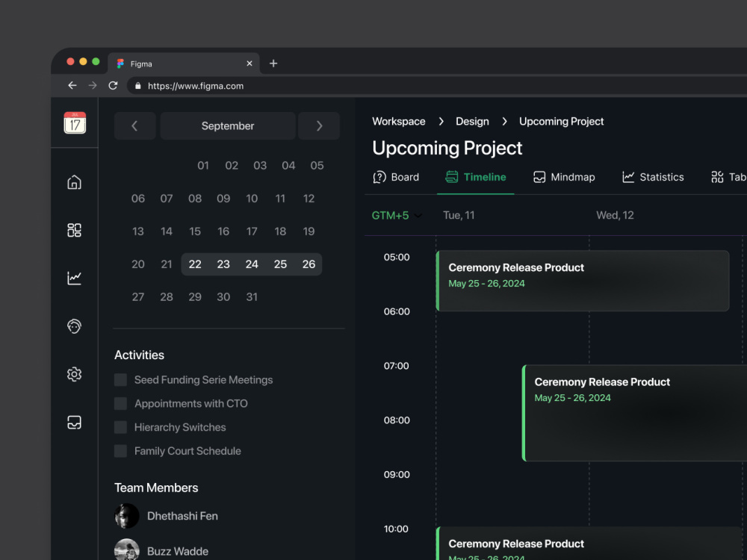
Task: Select date 31 in calendar
Action: point(252,297)
